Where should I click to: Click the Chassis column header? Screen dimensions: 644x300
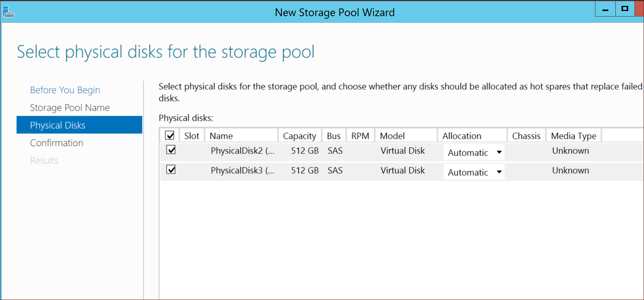(526, 136)
